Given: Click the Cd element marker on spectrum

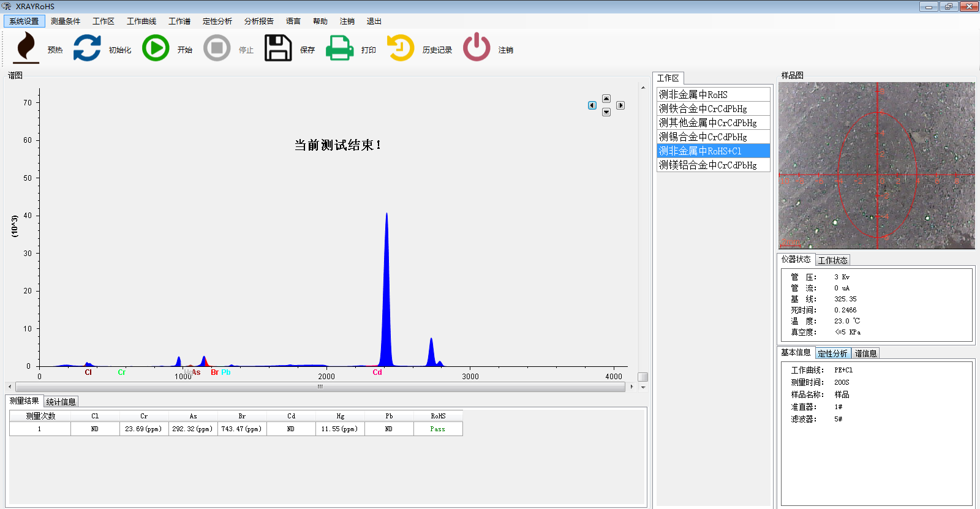Looking at the screenshot, I should 377,372.
